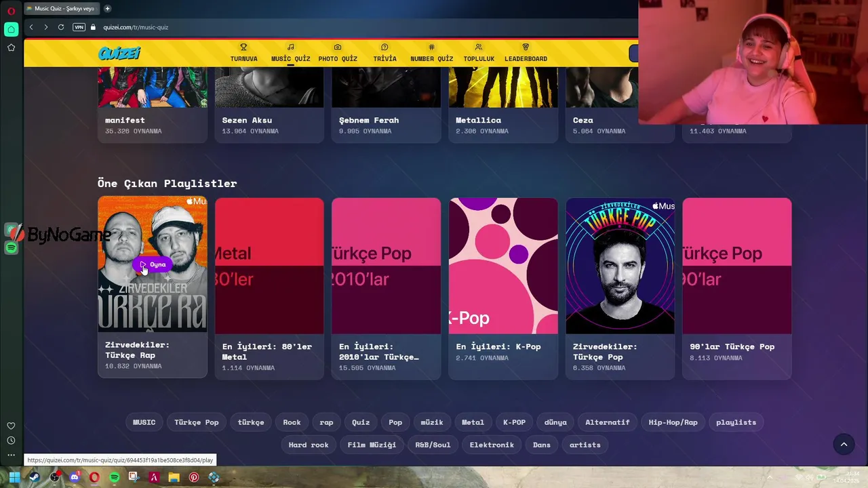Select the Dans tag chip
The image size is (868, 488).
tap(542, 445)
